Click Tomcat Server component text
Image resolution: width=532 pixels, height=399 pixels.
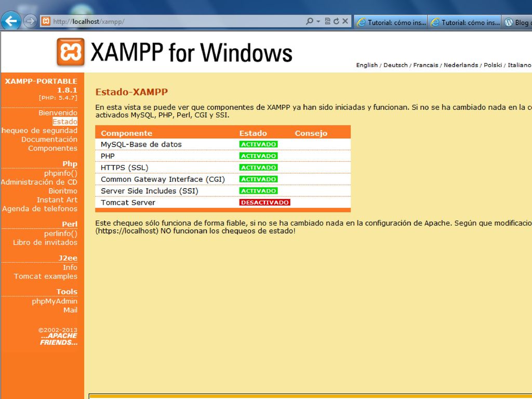click(x=128, y=203)
